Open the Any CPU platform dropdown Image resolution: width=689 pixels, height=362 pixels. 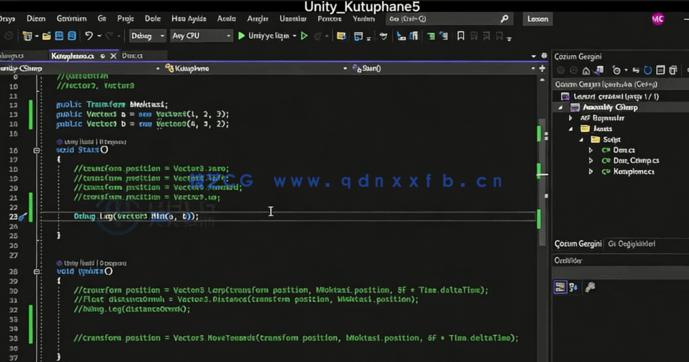pos(201,36)
